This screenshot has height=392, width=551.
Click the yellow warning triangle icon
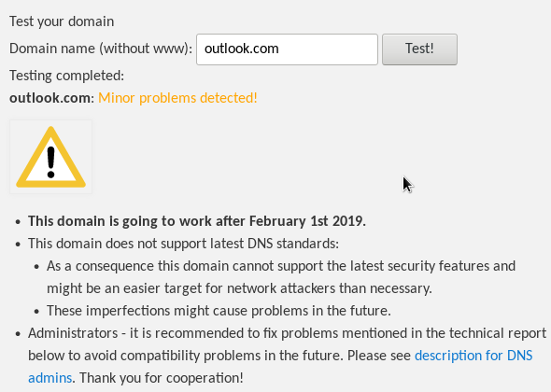(51, 157)
